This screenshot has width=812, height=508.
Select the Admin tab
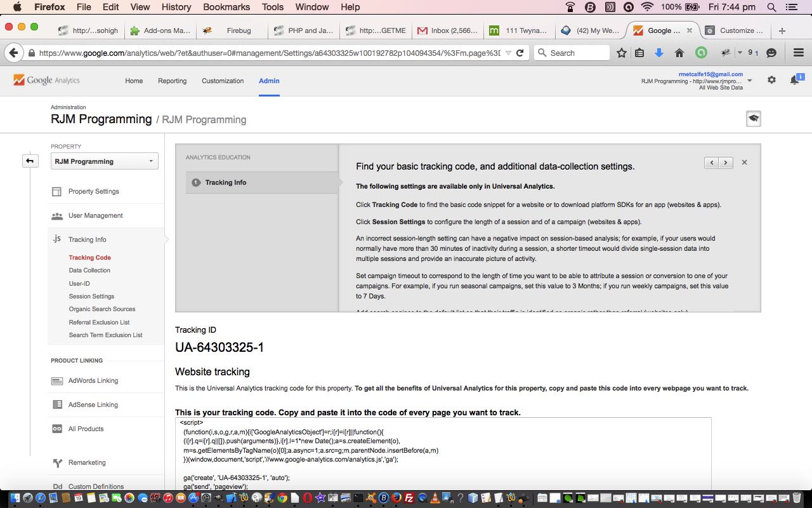(269, 81)
